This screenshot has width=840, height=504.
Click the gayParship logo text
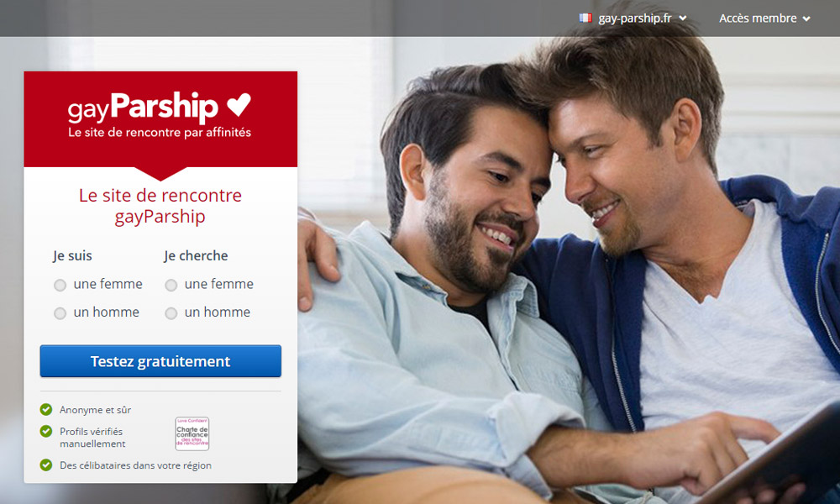point(143,108)
